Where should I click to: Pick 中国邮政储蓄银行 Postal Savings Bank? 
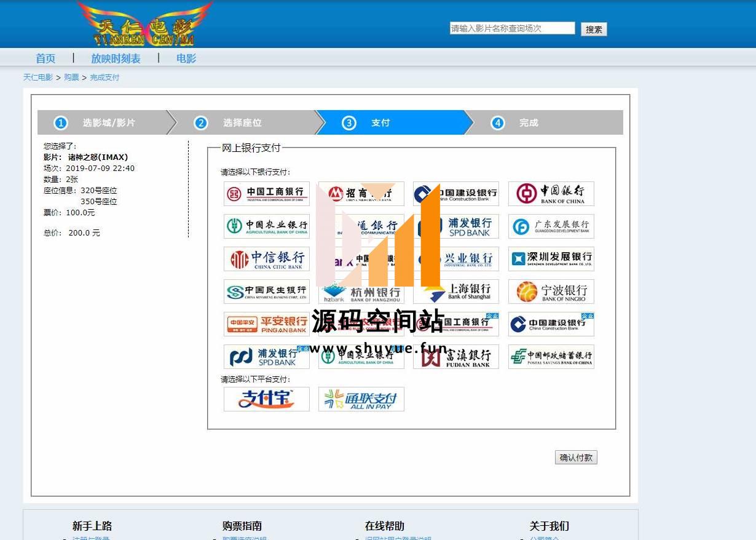551,357
